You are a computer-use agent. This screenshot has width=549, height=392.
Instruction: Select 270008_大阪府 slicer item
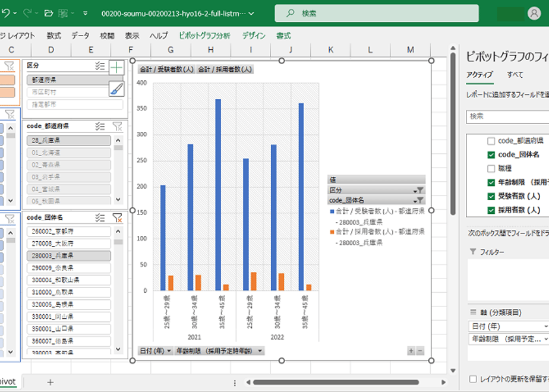point(69,244)
